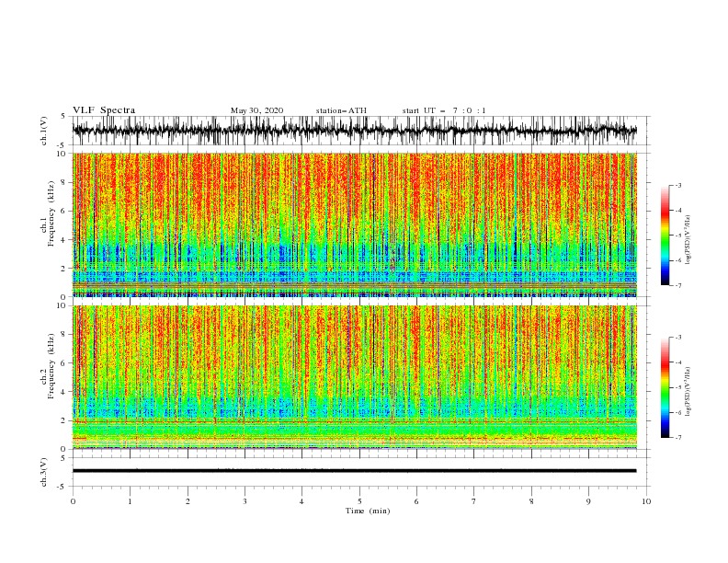Click the ch.2 spectrogram panel
The image size is (728, 563).
point(354,377)
